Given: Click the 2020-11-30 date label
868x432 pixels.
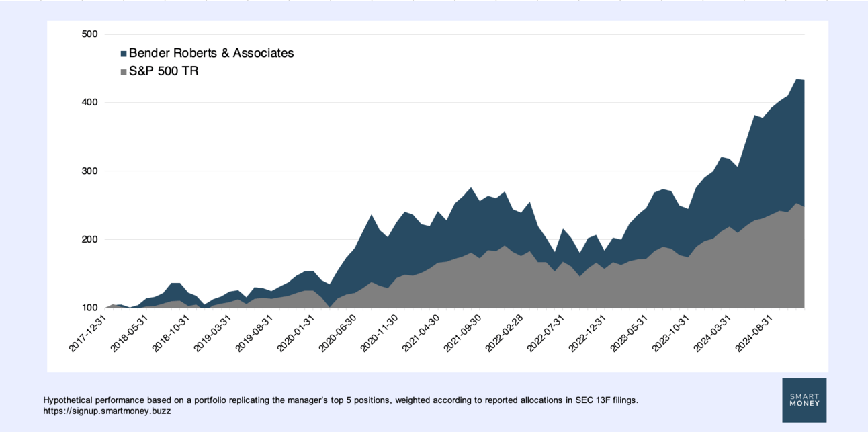Looking at the screenshot, I should tap(379, 333).
